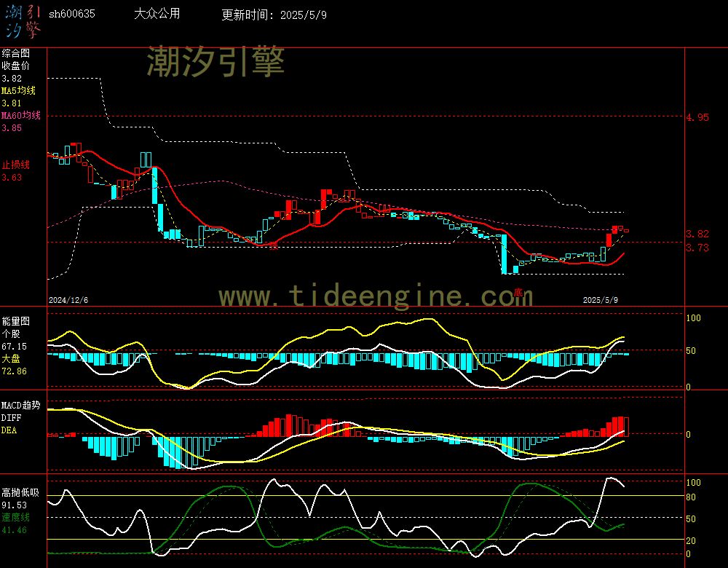
Task: Click the 高抛低吸 value 91.53
Action: click(15, 505)
